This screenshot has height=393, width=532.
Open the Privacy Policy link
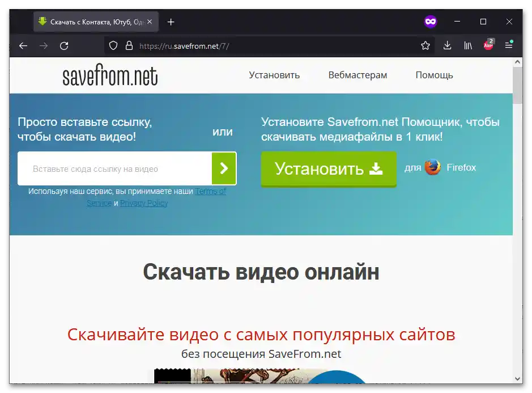[x=144, y=203]
